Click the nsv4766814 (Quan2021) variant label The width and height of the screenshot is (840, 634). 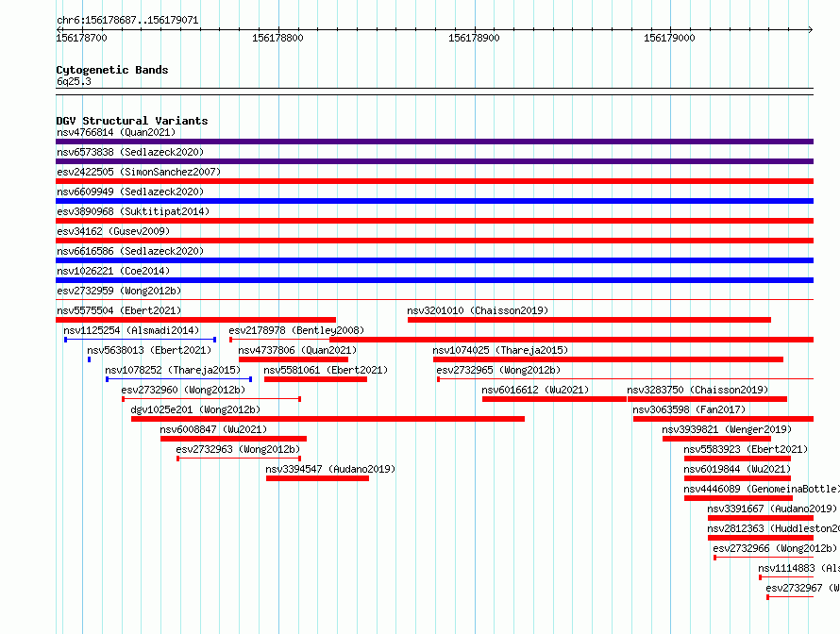(116, 132)
